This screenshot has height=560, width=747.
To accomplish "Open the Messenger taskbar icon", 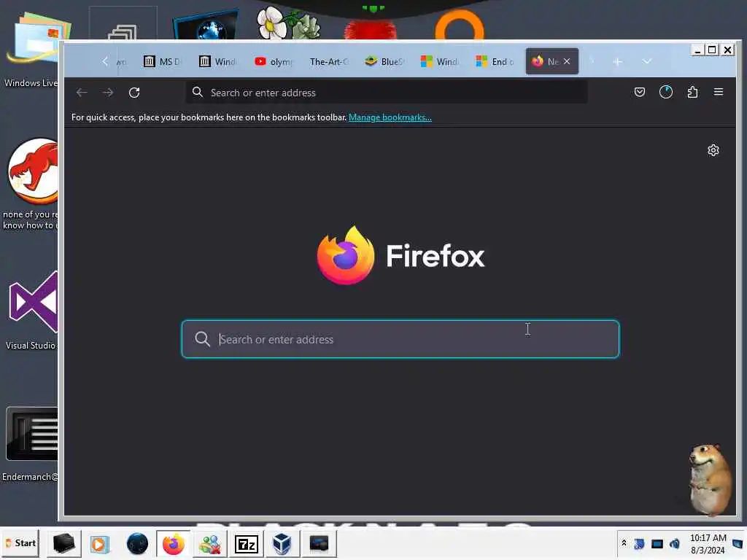I will coord(210,544).
